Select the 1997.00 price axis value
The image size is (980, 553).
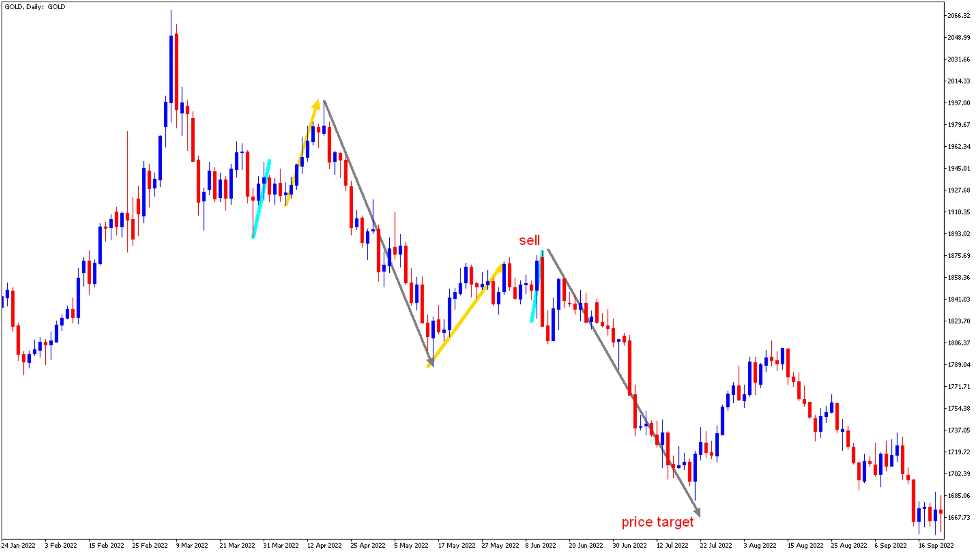click(958, 103)
